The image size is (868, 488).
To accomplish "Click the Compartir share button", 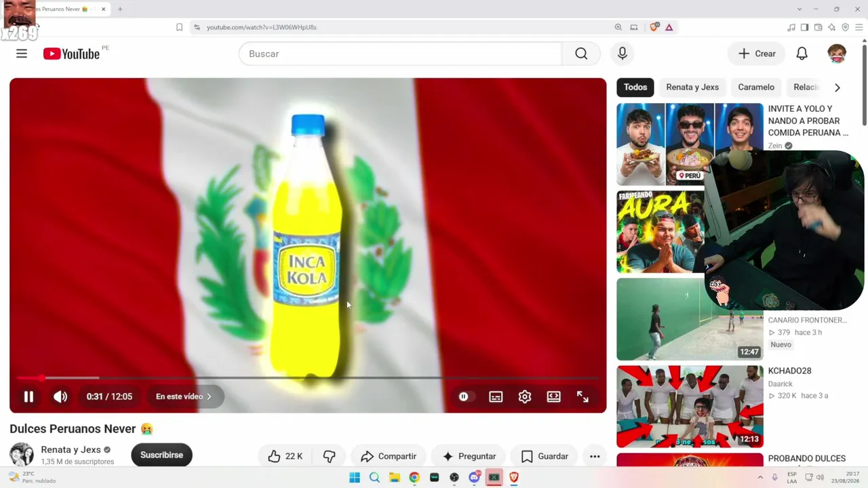I will pyautogui.click(x=389, y=456).
